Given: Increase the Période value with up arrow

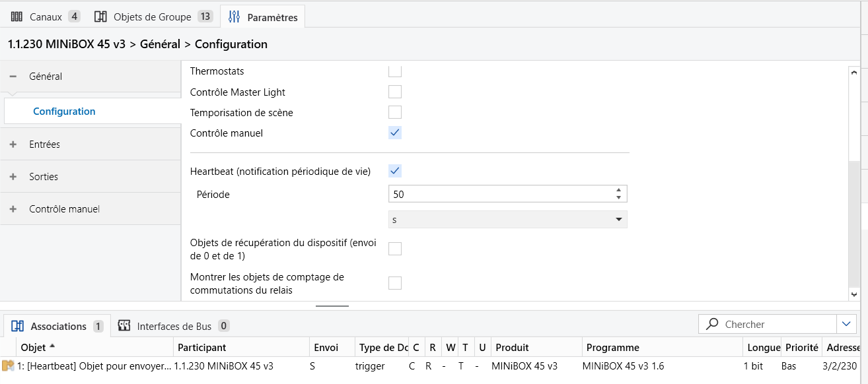Looking at the screenshot, I should pyautogui.click(x=618, y=190).
